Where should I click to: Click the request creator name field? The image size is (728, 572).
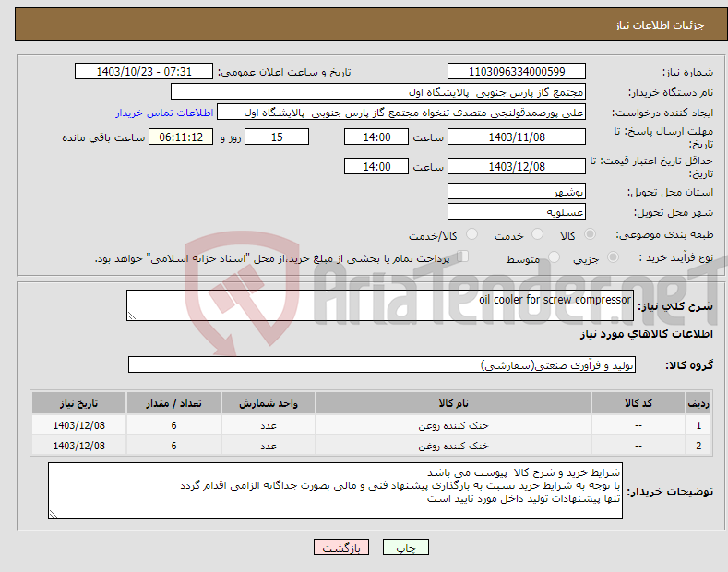(x=401, y=113)
